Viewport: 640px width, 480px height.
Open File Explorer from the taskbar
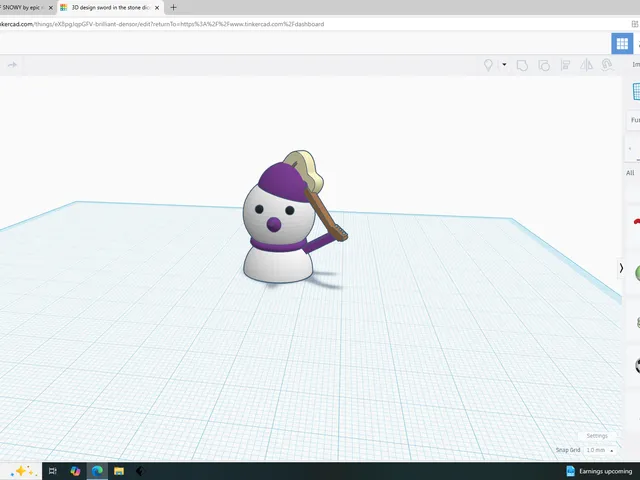pyautogui.click(x=119, y=471)
